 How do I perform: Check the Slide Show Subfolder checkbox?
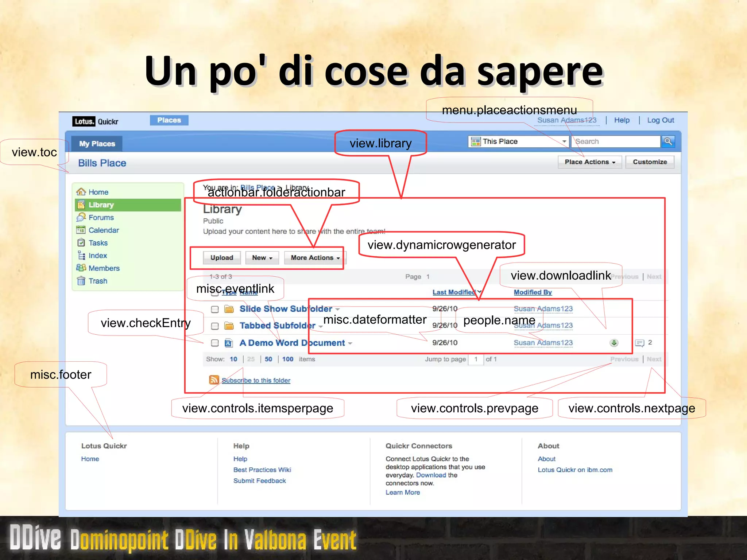(x=215, y=309)
